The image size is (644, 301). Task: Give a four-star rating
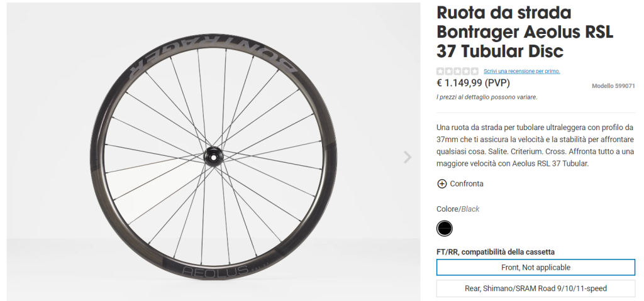click(x=466, y=71)
